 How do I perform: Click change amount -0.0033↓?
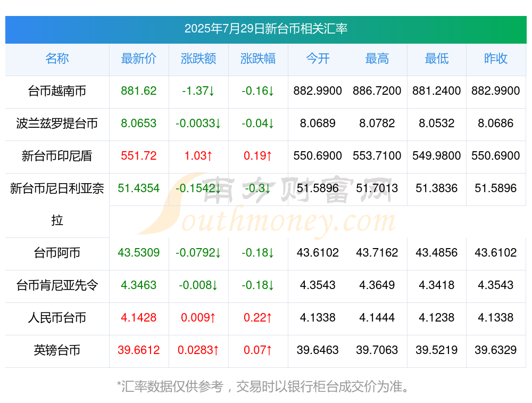pos(198,124)
